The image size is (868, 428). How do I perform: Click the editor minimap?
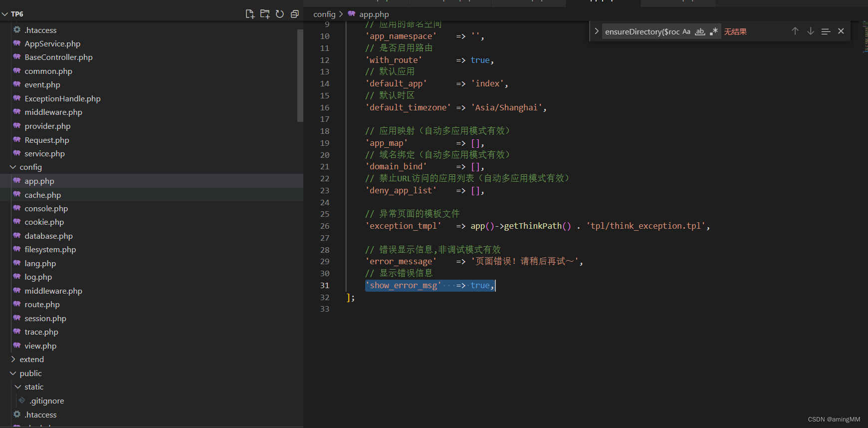coord(865,37)
